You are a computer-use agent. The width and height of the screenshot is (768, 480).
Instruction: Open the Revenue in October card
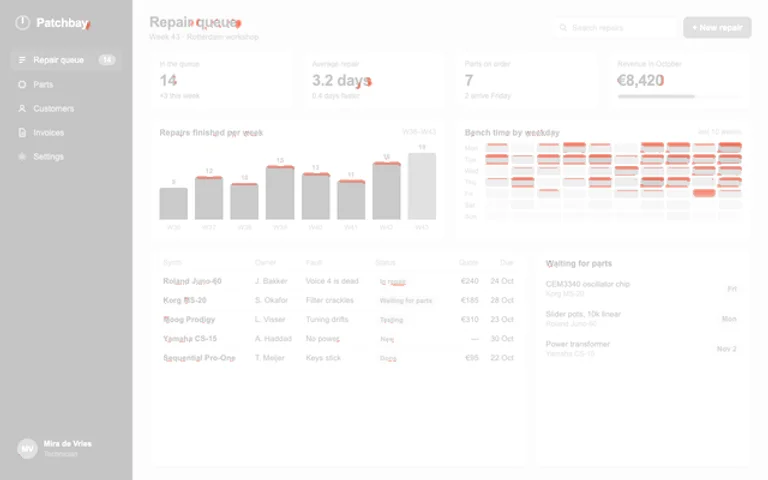[679, 81]
